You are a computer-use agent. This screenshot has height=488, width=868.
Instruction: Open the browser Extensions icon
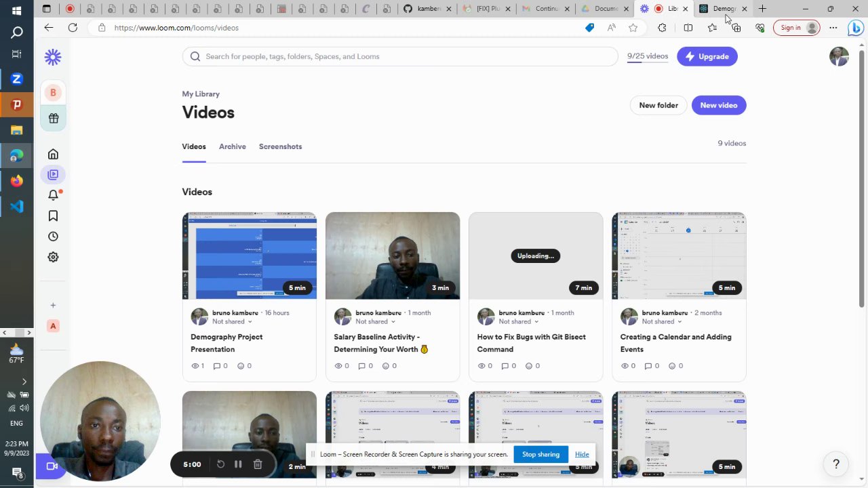[x=662, y=28]
